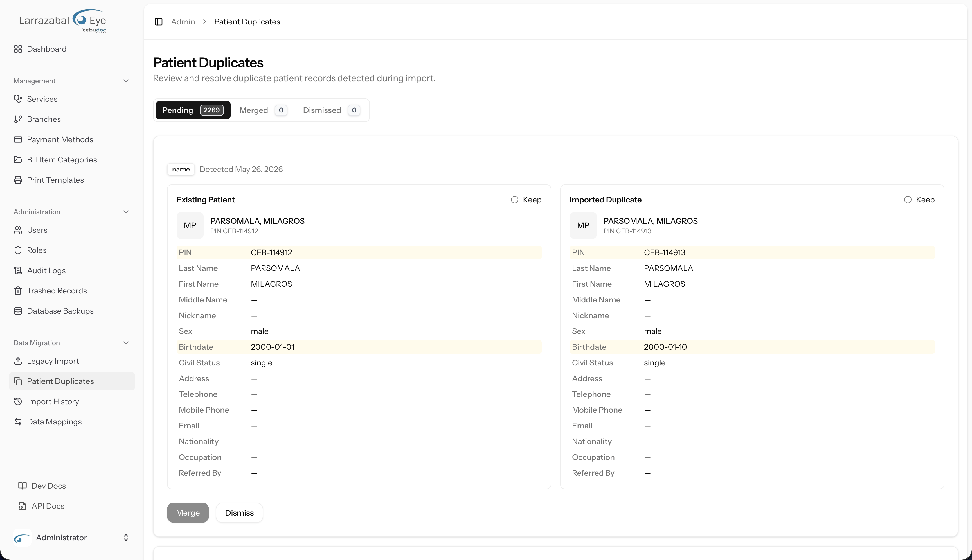Click existing birthdate 2000-01-01

click(x=273, y=347)
